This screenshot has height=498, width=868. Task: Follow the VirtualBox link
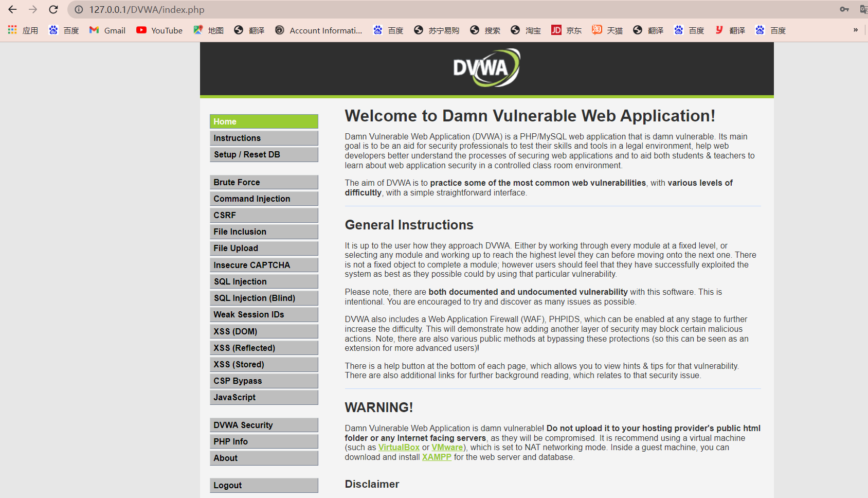[x=399, y=448]
